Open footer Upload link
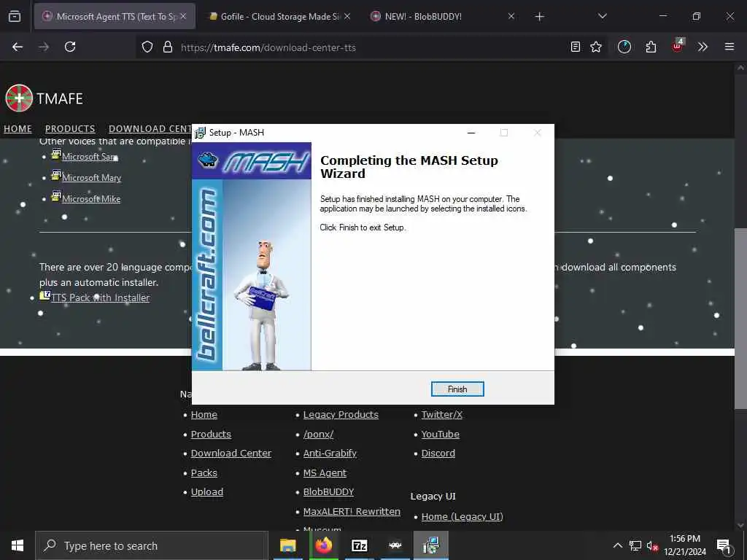Image resolution: width=747 pixels, height=560 pixels. pos(206,492)
